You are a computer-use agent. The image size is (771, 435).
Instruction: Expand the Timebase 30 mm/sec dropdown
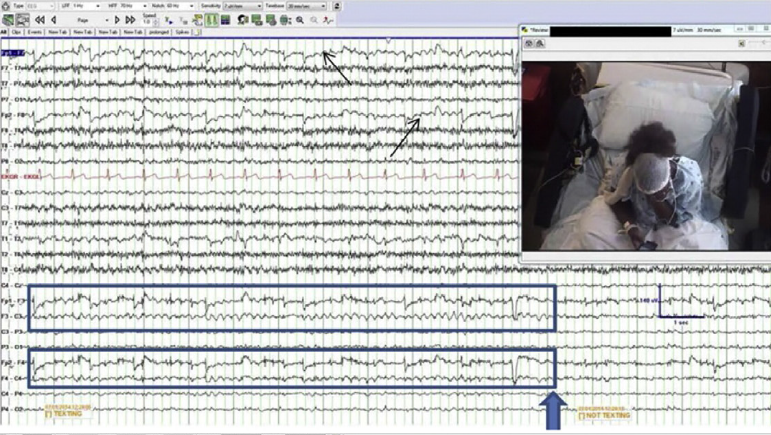305,6
